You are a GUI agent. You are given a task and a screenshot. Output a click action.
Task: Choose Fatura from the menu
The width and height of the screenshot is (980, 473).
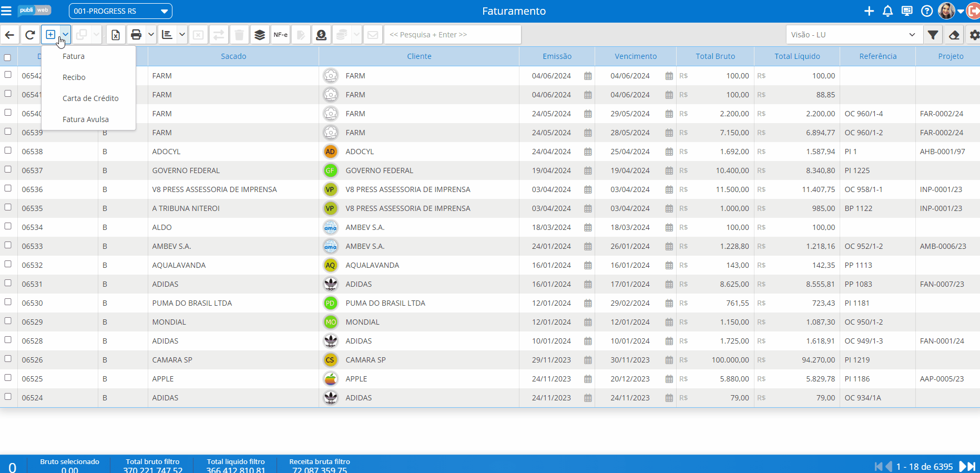pyautogui.click(x=74, y=56)
